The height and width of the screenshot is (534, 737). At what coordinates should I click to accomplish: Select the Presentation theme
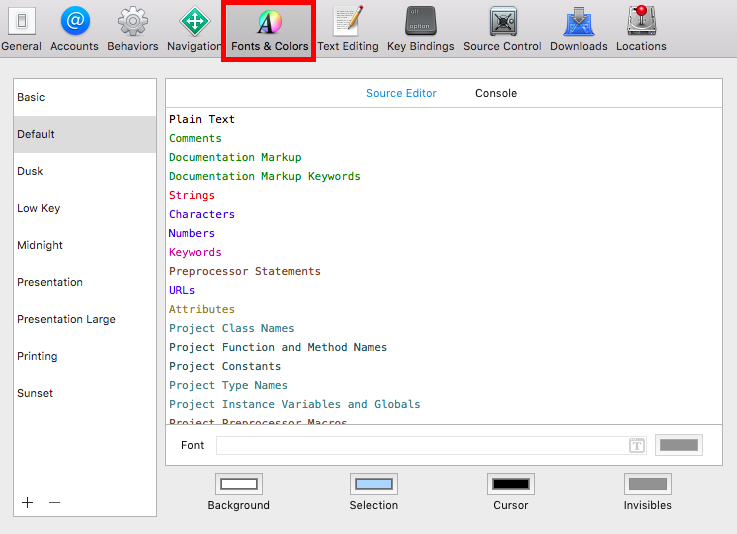(x=85, y=282)
